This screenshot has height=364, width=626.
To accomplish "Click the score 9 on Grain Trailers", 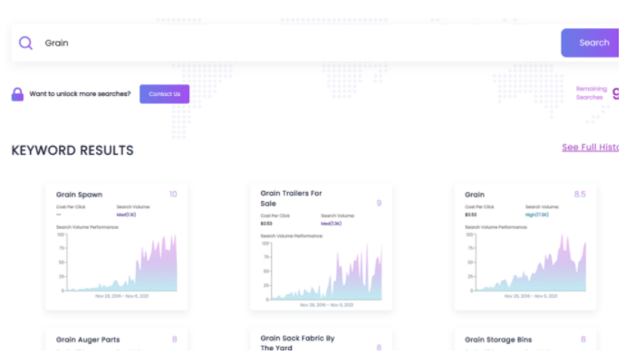I will 379,203.
